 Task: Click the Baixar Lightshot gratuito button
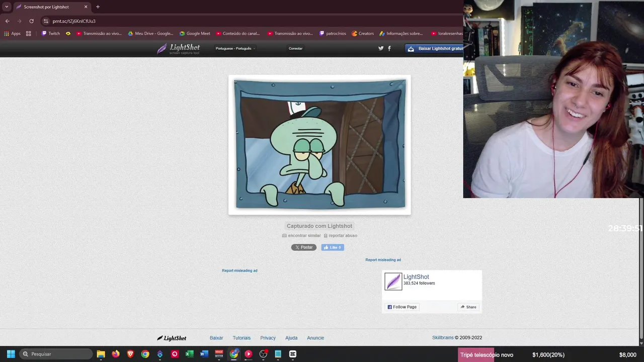click(434, 48)
